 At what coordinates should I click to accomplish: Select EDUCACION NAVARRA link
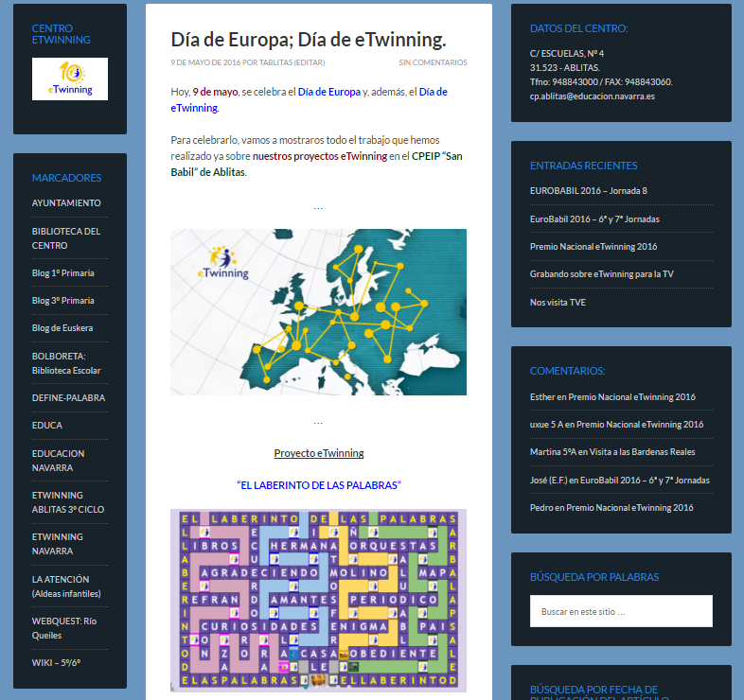pyautogui.click(x=58, y=460)
